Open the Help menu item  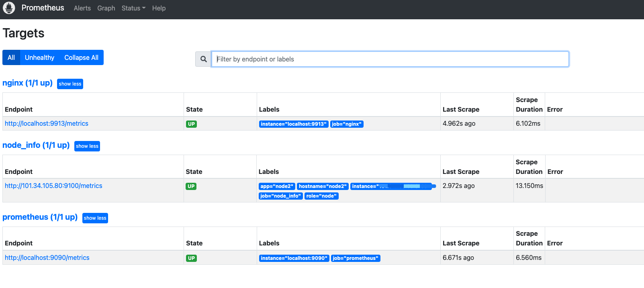(159, 8)
